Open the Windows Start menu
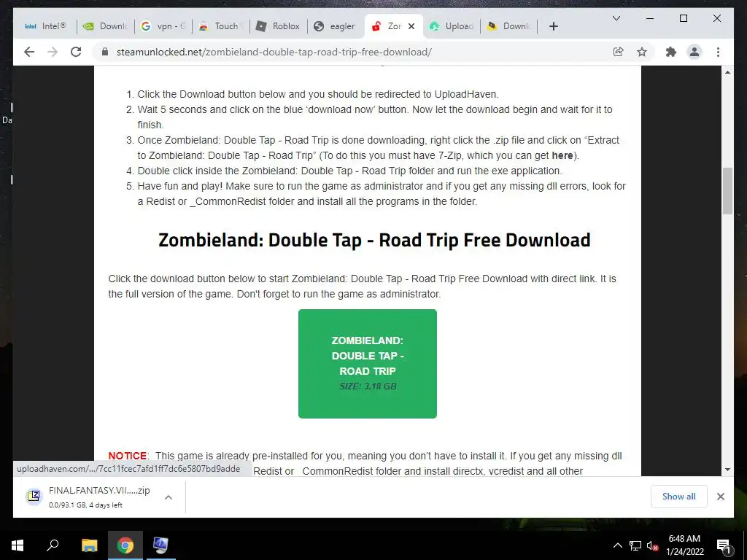 pos(18,545)
